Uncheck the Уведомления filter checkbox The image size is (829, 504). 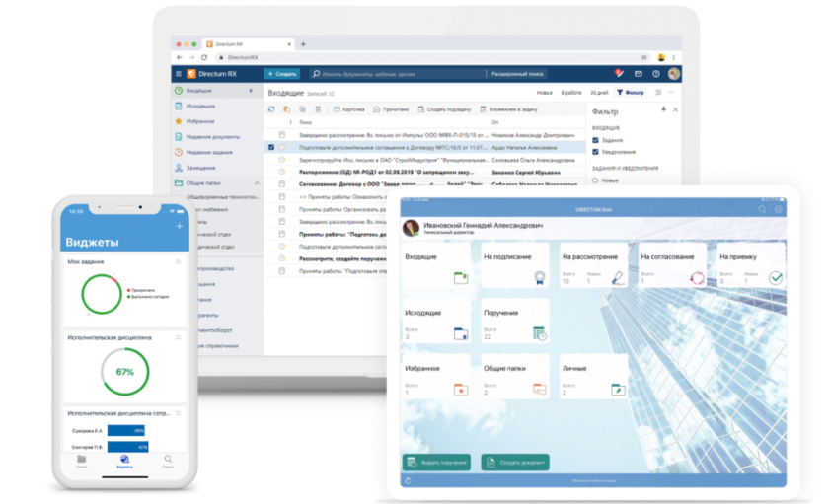(595, 152)
